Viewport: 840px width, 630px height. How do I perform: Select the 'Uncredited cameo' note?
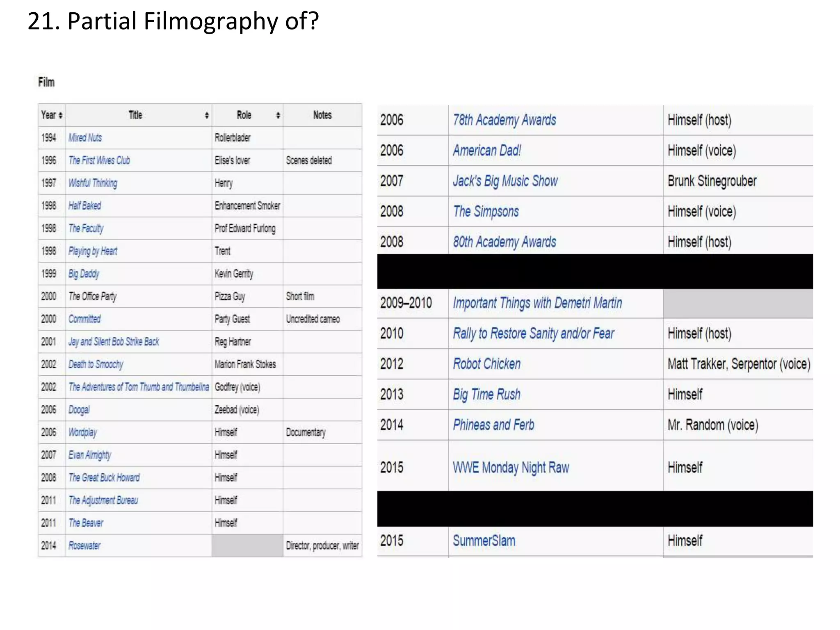coord(313,319)
